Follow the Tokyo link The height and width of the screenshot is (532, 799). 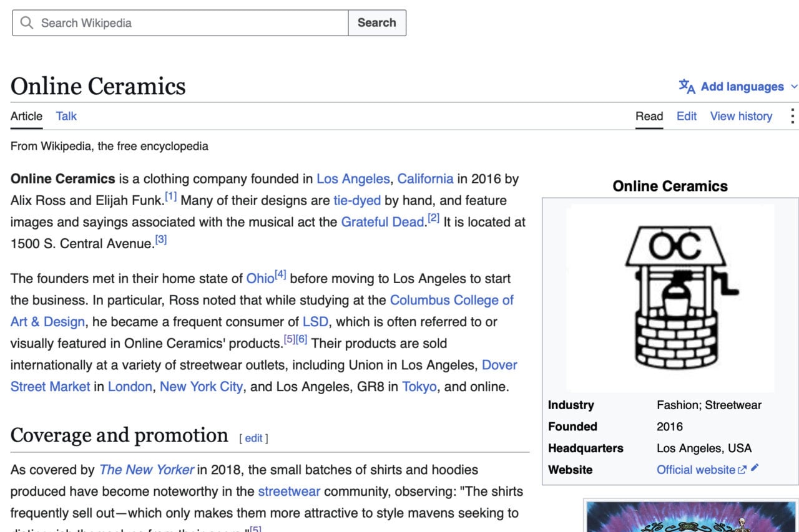419,387
